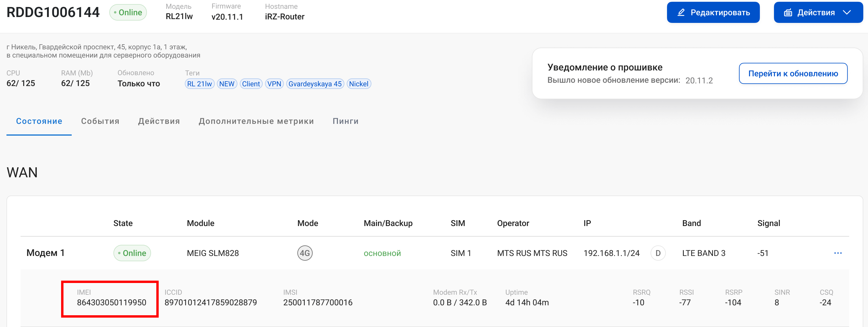The width and height of the screenshot is (868, 327).
Task: Click the Uptime value 4d 14h 04m
Action: [x=527, y=302]
